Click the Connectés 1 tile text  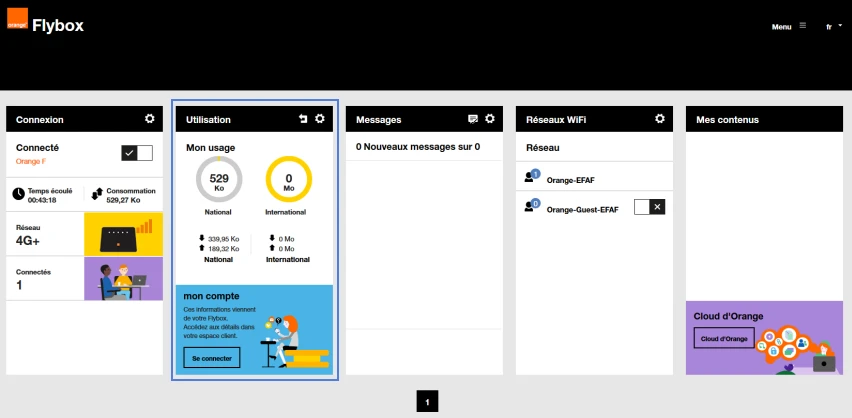pyautogui.click(x=33, y=279)
